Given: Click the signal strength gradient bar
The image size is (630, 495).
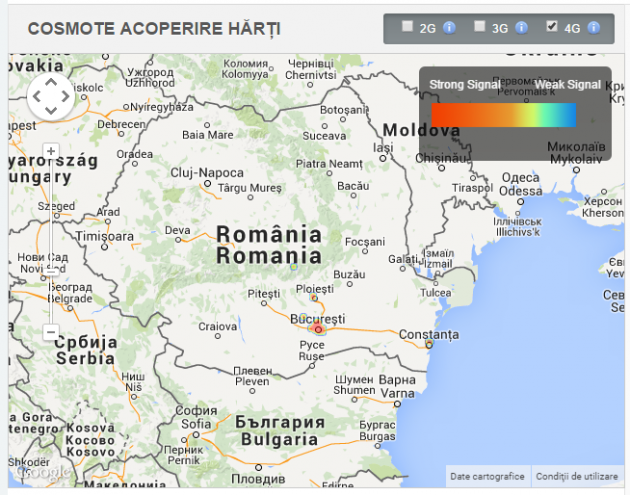Looking at the screenshot, I should tap(503, 115).
